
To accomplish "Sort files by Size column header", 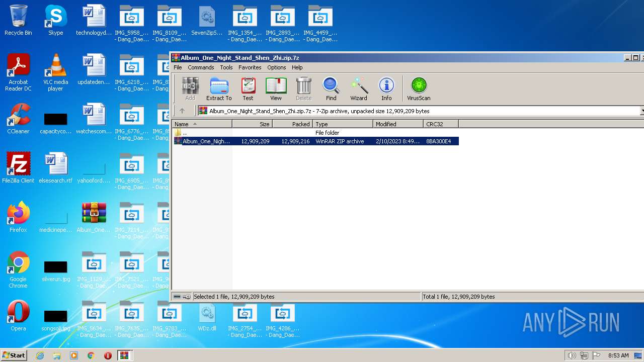I will click(252, 124).
